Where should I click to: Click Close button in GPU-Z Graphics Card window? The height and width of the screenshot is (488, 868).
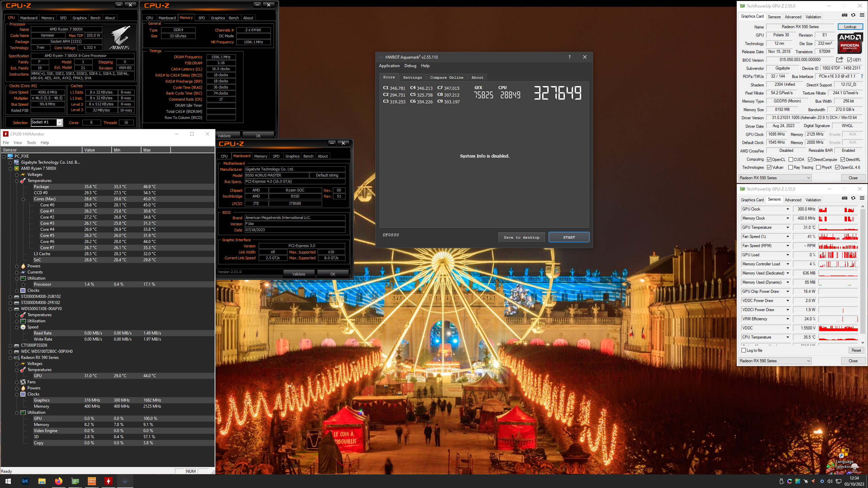click(x=853, y=178)
